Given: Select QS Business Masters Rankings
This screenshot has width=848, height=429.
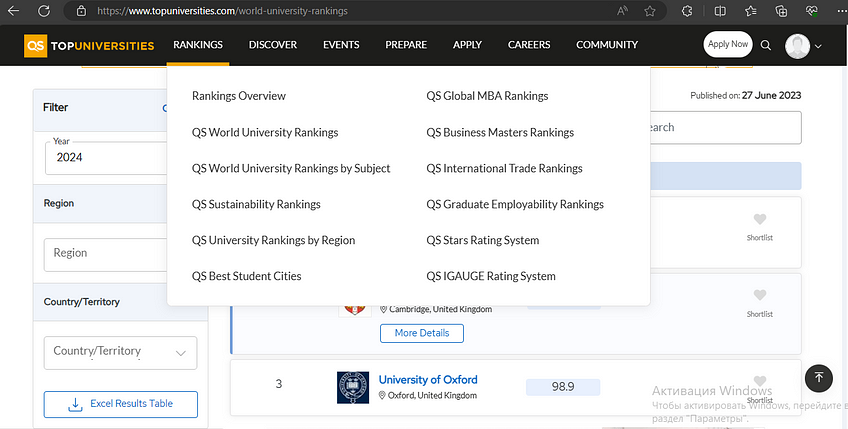Looking at the screenshot, I should tap(500, 133).
